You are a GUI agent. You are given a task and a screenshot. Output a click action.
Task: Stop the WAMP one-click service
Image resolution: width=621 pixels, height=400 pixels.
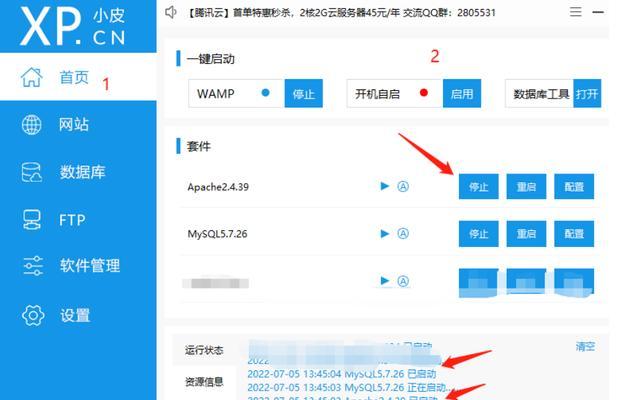click(303, 93)
